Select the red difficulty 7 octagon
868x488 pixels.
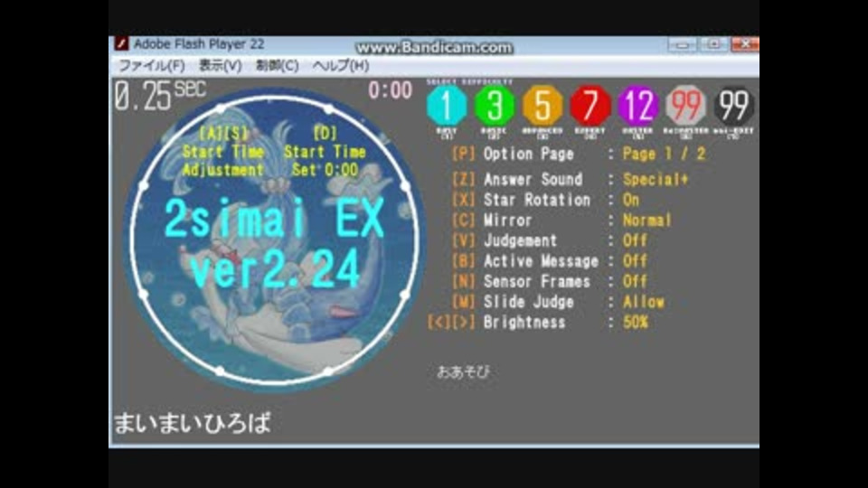(x=590, y=105)
